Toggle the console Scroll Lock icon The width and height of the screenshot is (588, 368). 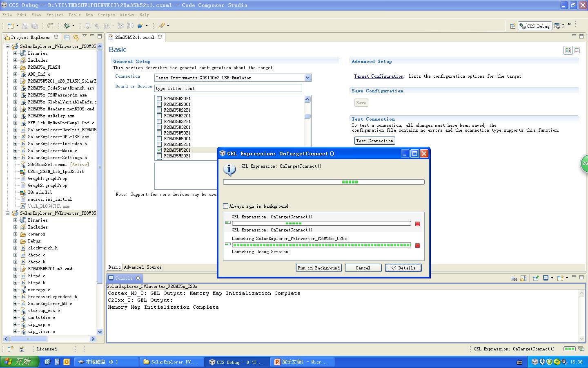522,278
